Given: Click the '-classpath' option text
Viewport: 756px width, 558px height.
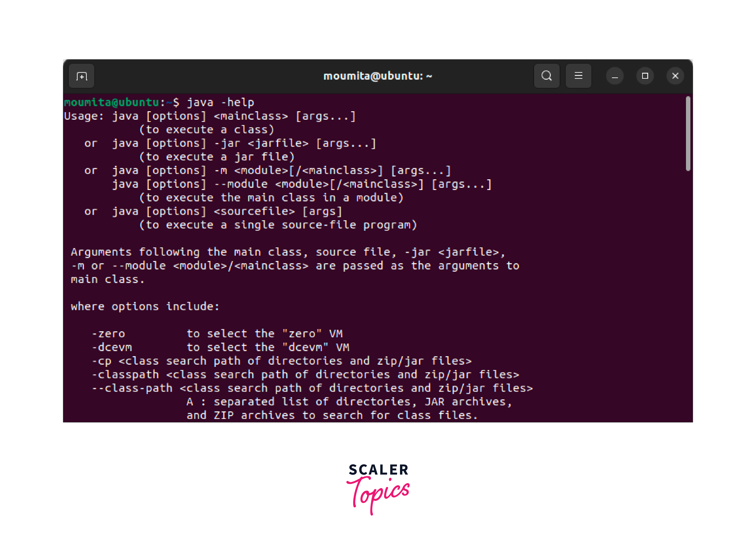Looking at the screenshot, I should click(x=125, y=375).
